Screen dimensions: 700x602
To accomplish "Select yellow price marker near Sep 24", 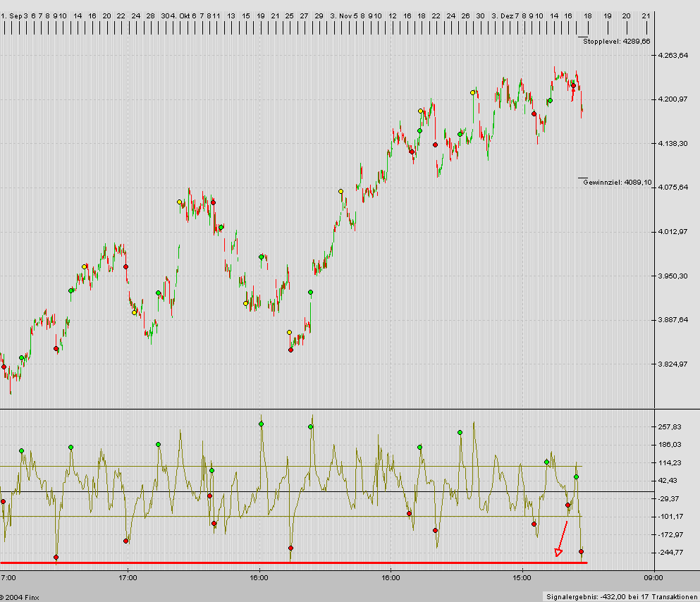I will pyautogui.click(x=135, y=313).
